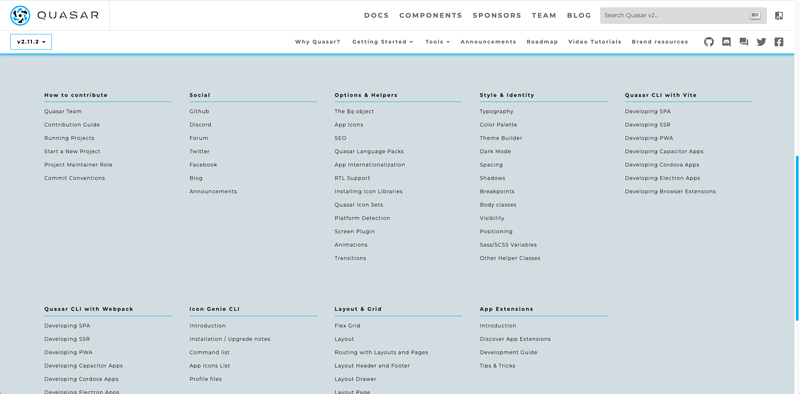Screen dimensions: 800x394
Task: Open the Discord icon in header
Action: pyautogui.click(x=727, y=42)
